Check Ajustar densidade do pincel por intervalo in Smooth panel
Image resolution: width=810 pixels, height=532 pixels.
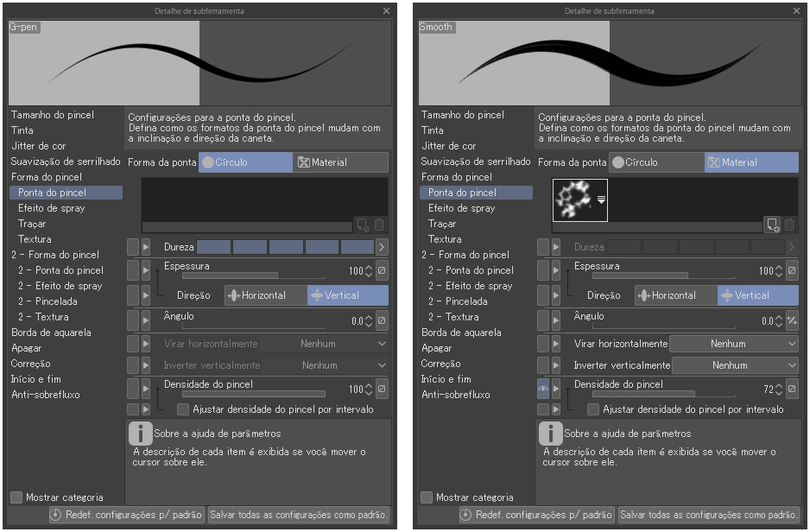[592, 409]
